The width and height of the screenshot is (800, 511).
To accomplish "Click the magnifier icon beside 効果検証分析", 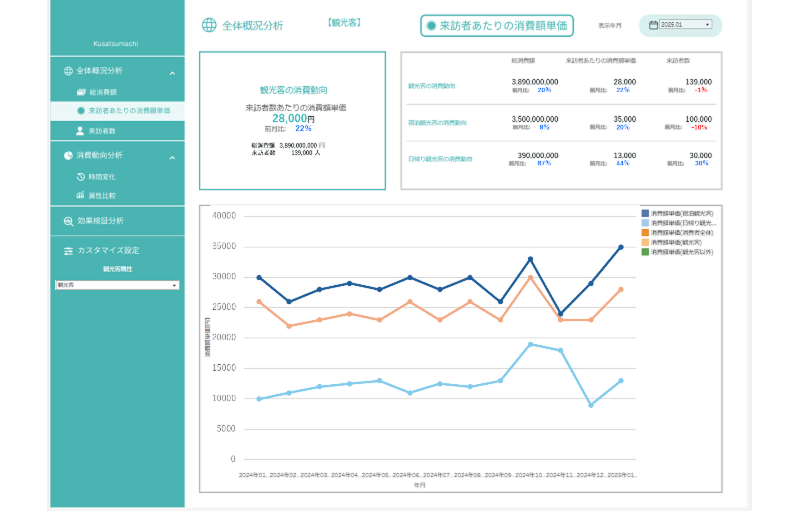I will coord(68,221).
